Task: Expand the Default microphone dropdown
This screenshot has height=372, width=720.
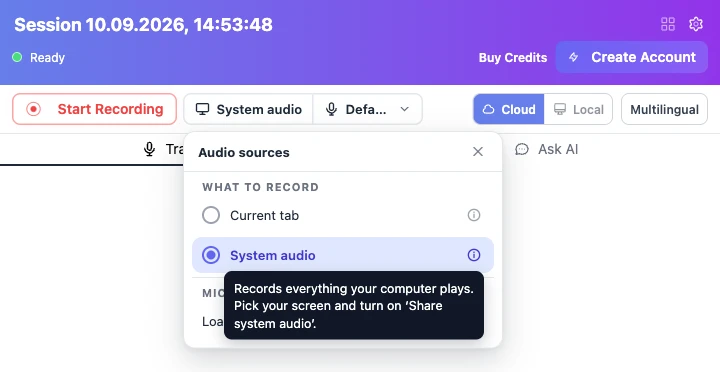Action: point(367,109)
